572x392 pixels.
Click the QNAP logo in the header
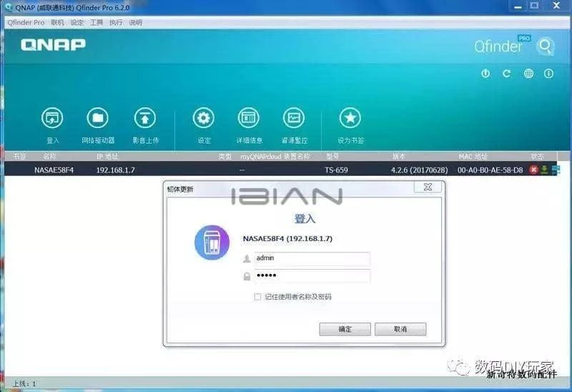point(53,45)
